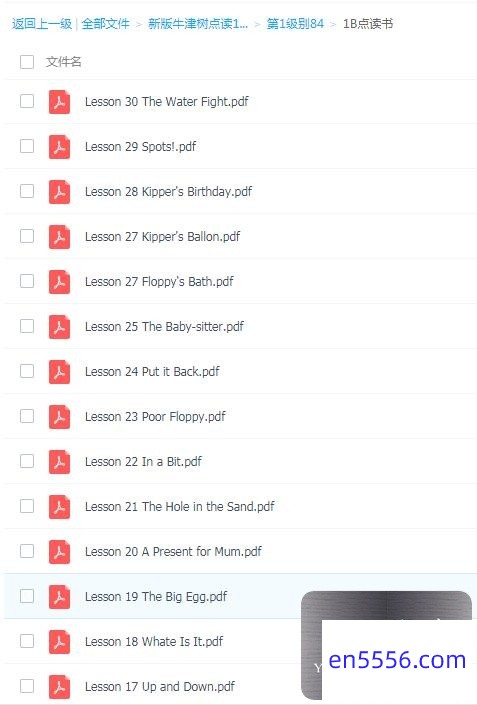Navigate to 新版牛津树点读1... breadcrumb folder

[198, 23]
